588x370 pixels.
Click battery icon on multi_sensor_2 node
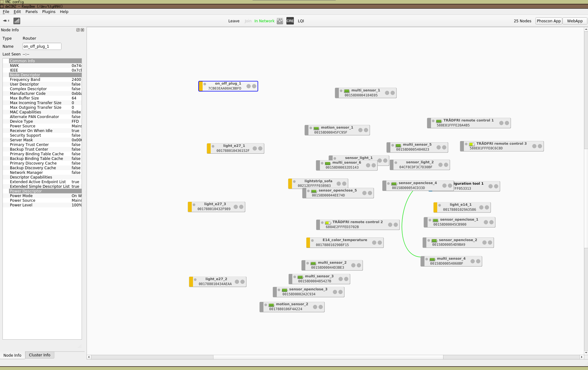click(313, 263)
